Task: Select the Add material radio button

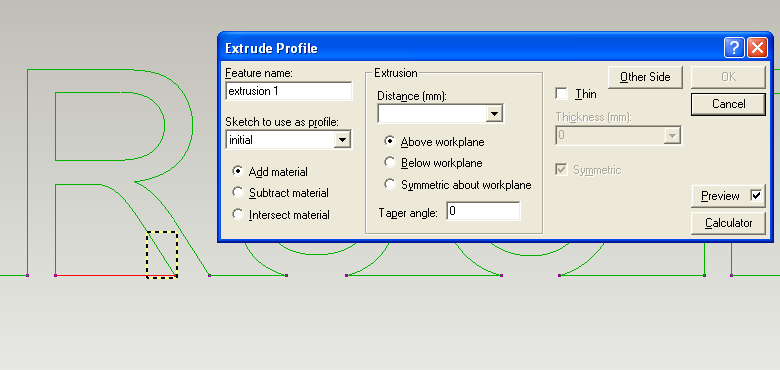Action: click(x=238, y=172)
